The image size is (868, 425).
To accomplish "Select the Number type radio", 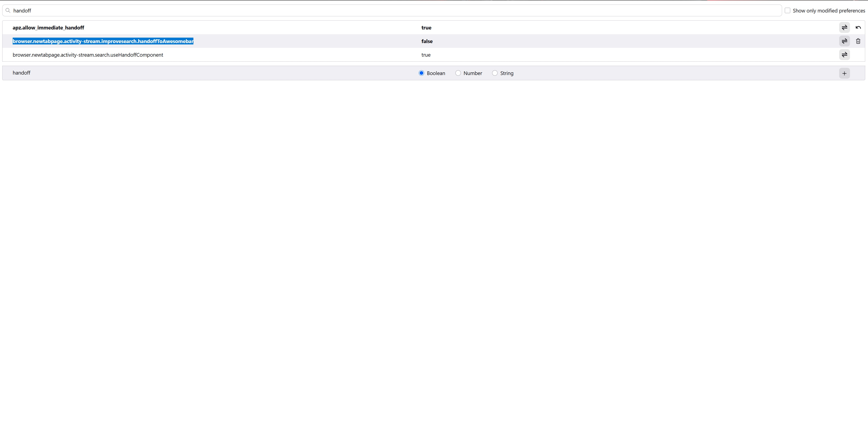I will point(458,73).
